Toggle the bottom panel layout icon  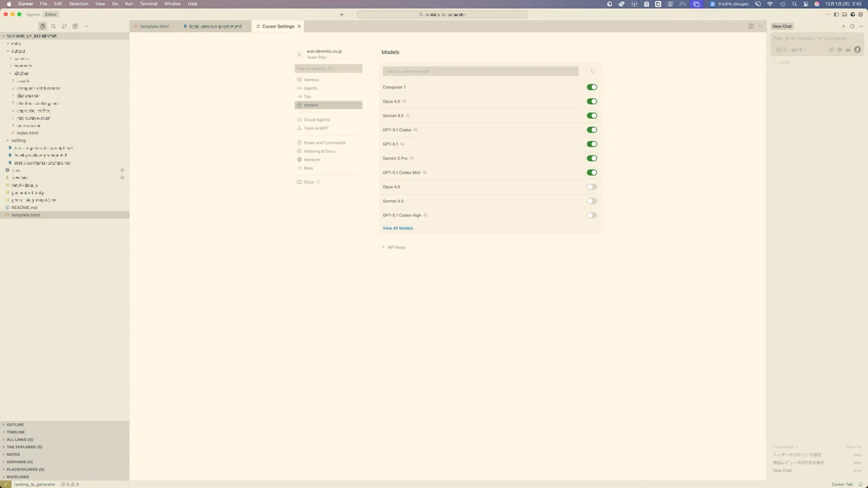click(x=843, y=14)
